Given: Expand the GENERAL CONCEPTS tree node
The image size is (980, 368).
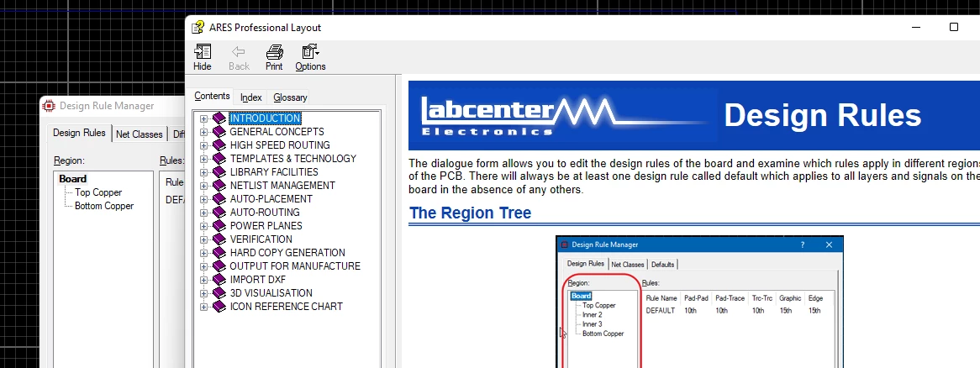Looking at the screenshot, I should point(203,132).
